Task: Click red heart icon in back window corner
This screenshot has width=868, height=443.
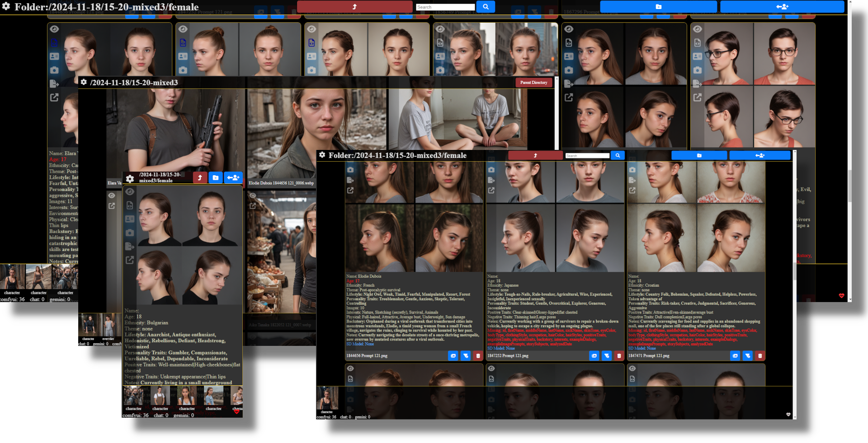Action: tap(841, 296)
